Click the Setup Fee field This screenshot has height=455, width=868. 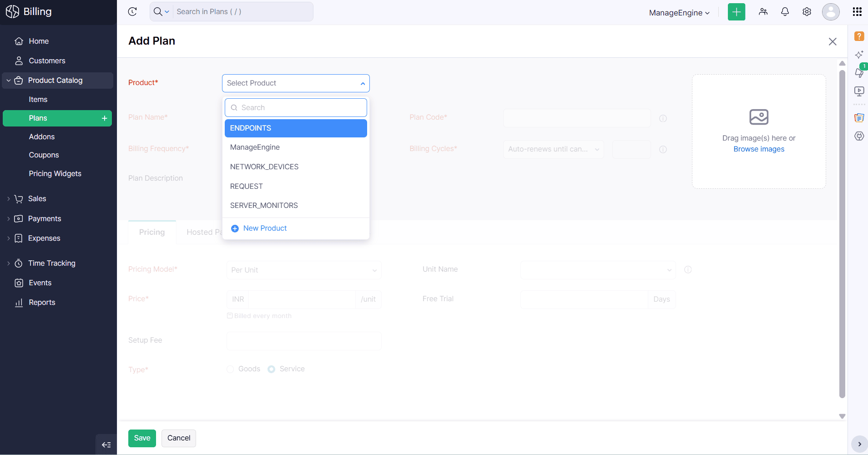click(304, 341)
